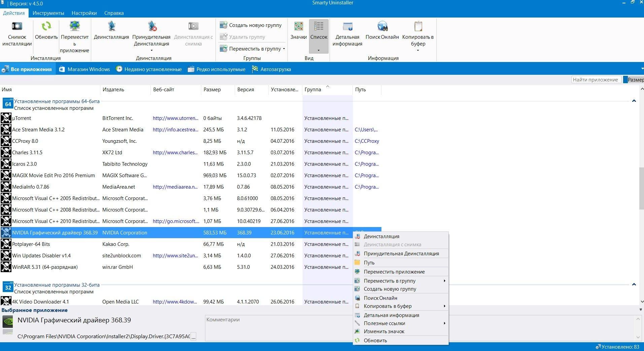Open the Список view dropdown arrow

[x=318, y=51]
